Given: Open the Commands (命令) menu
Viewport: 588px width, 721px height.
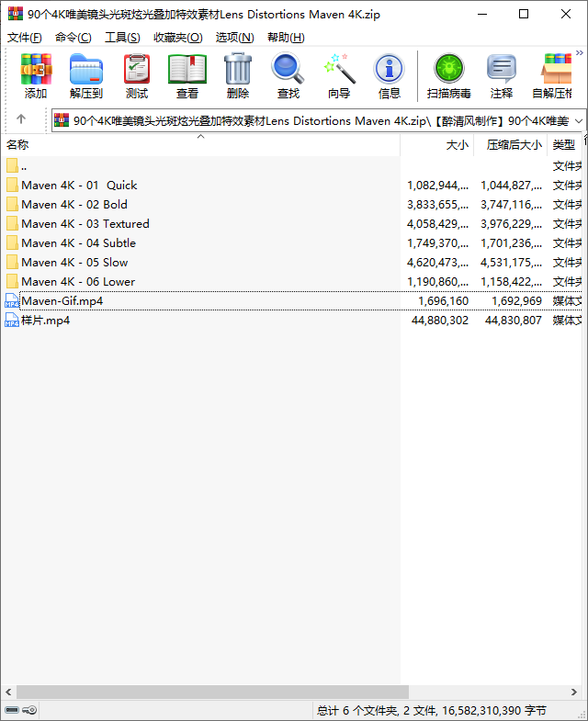Looking at the screenshot, I should pos(73,38).
